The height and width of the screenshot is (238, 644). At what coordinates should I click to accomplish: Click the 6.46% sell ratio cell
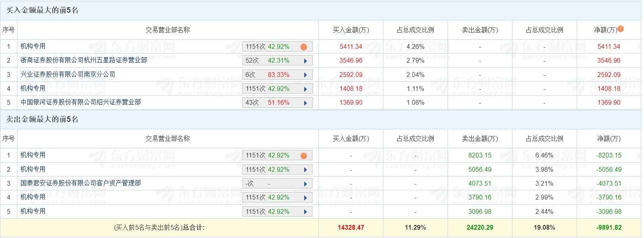click(544, 155)
